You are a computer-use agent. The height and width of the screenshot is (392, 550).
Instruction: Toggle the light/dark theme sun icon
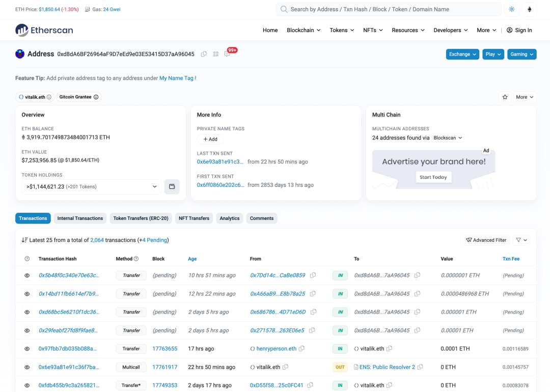point(512,9)
